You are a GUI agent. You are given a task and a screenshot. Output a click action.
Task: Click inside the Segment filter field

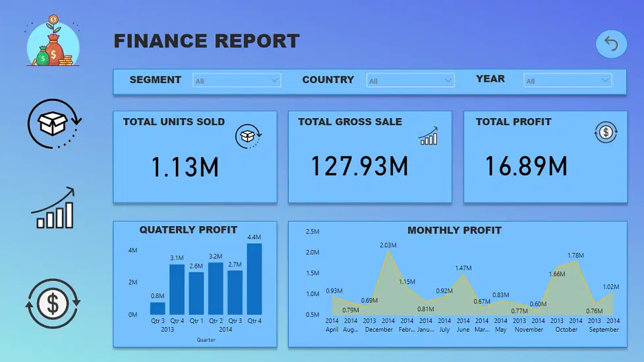pos(237,80)
